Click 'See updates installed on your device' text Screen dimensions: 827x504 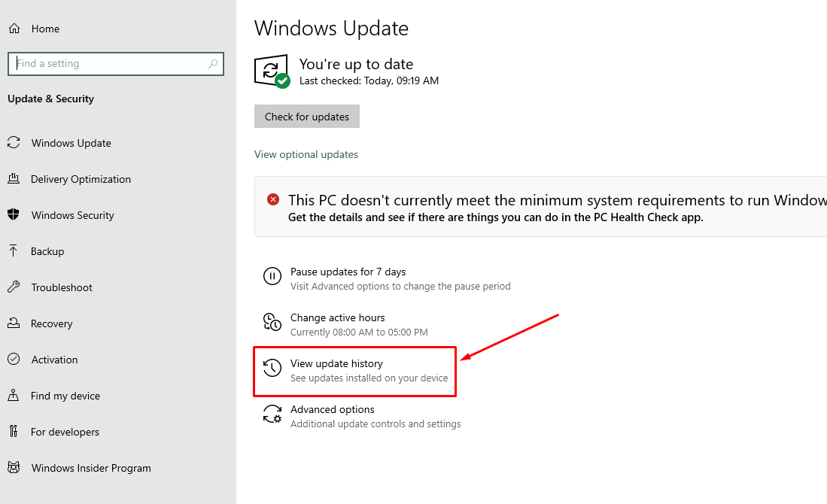tap(369, 378)
